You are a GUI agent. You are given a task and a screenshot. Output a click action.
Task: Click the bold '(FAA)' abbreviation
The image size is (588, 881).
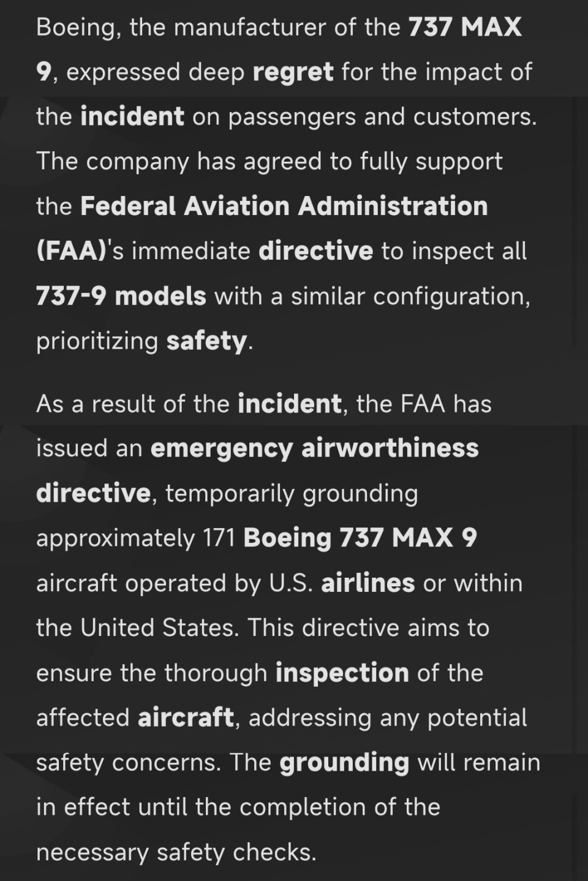point(72,251)
